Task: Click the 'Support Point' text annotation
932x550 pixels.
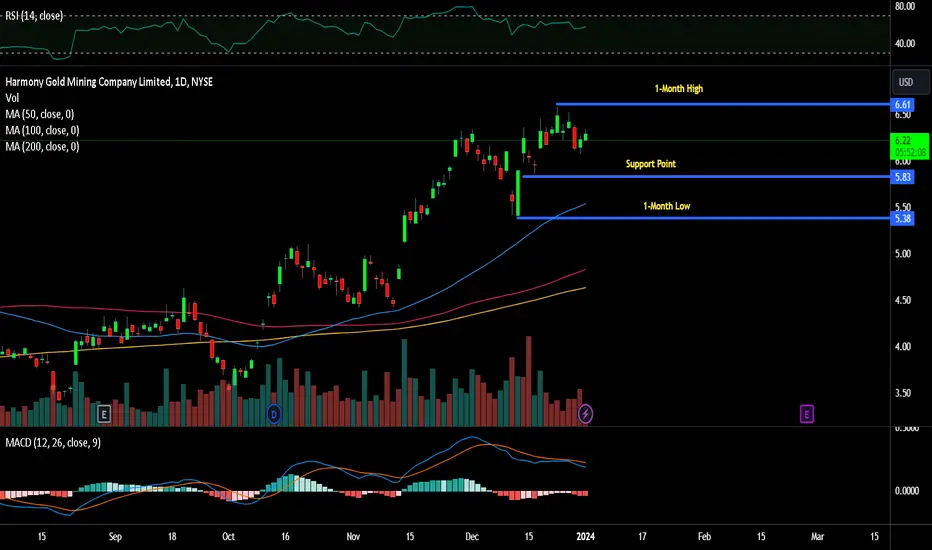Action: coord(651,164)
